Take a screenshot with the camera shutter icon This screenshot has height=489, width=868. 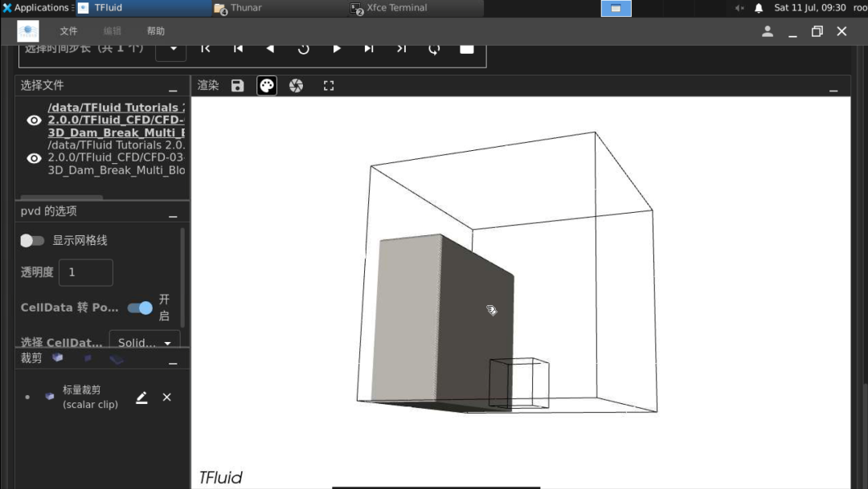pos(296,86)
